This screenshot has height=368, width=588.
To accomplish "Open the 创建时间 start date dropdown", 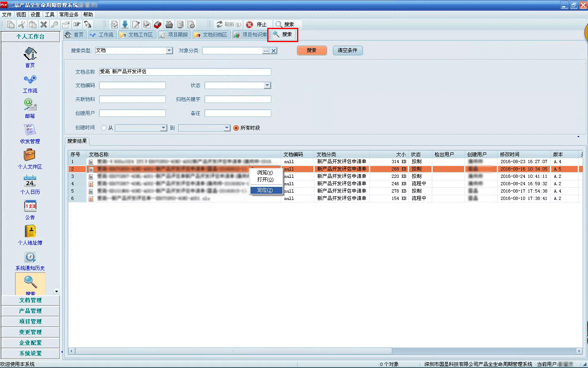I will click(163, 128).
